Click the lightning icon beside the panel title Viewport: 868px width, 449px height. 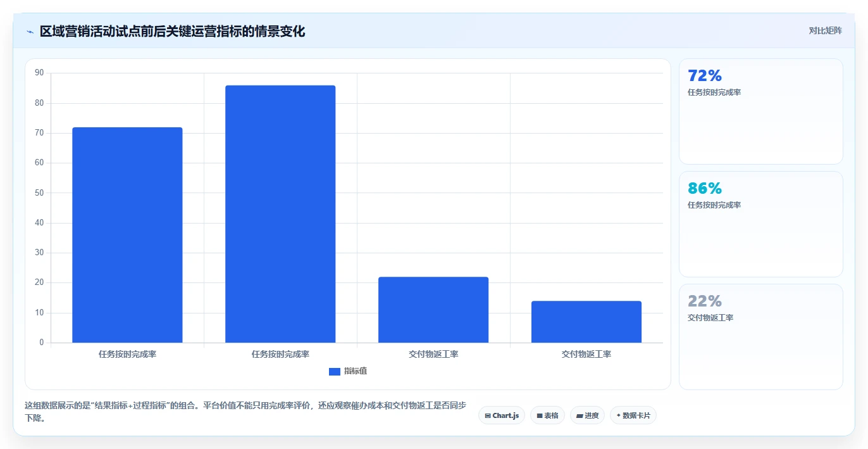pos(30,32)
